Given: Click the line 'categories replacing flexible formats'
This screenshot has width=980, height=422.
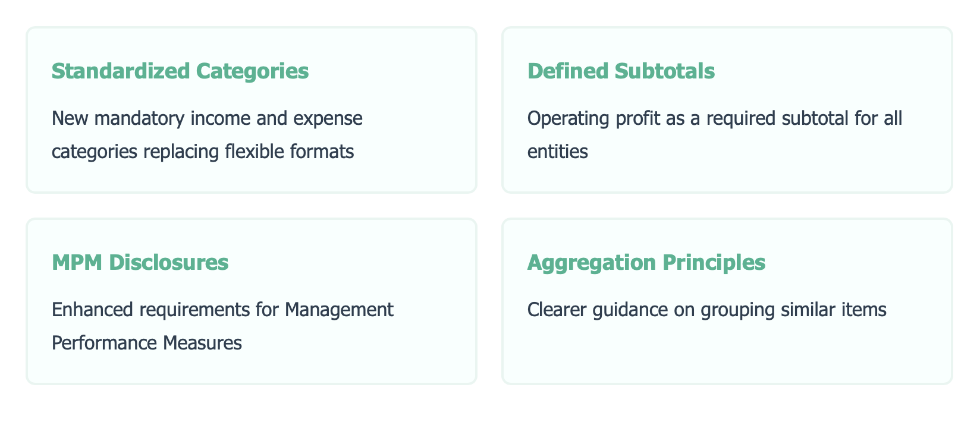Looking at the screenshot, I should [203, 152].
